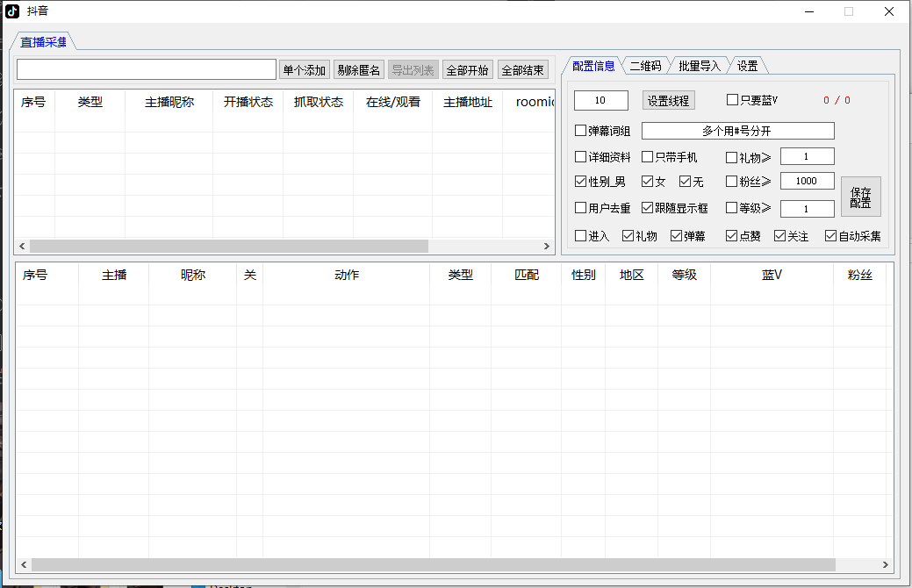Switch to the 设置 tab

tap(747, 64)
